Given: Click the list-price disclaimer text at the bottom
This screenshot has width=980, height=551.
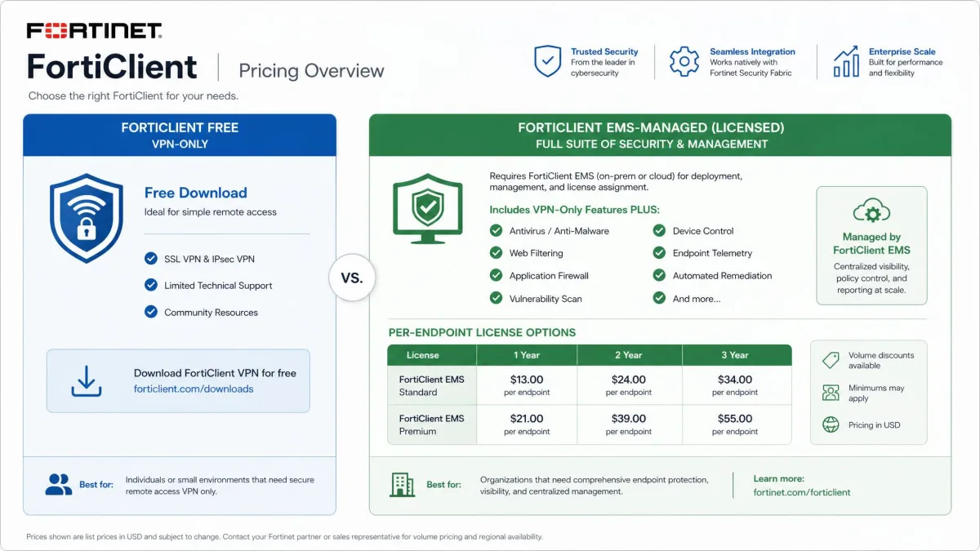Looking at the screenshot, I should coord(284,537).
